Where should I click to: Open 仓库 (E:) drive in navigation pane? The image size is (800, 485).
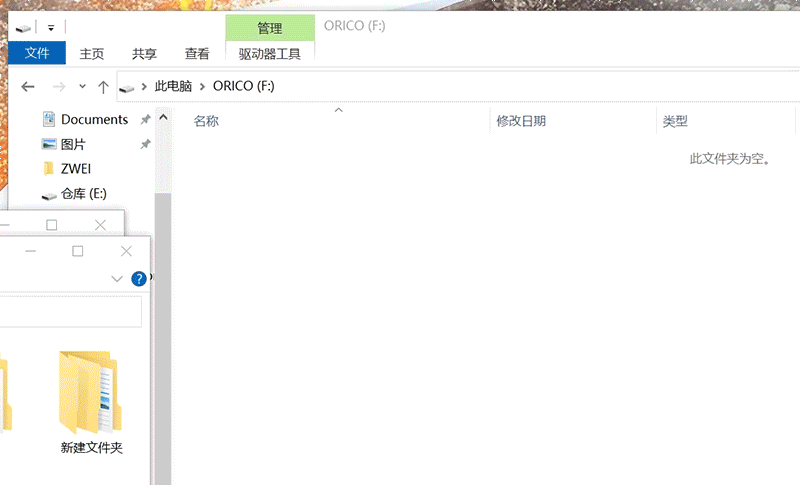[84, 194]
